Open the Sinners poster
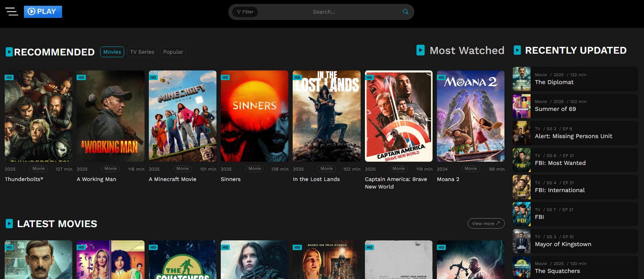Image resolution: width=644 pixels, height=279 pixels. [254, 116]
